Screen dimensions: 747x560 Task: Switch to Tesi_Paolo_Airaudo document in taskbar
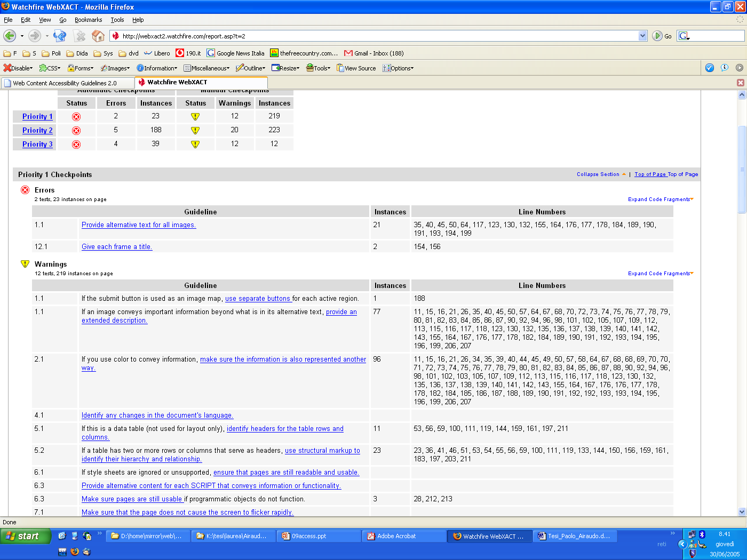coord(575,536)
